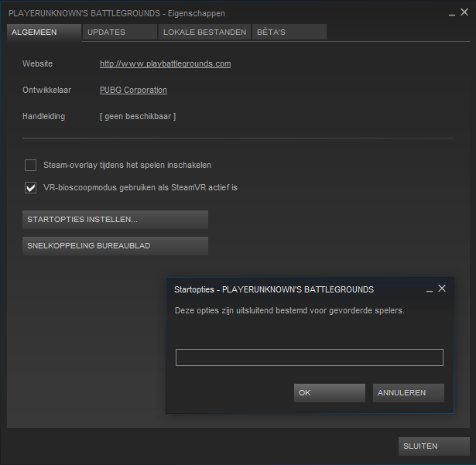Open the PUBG Corporation developer link

pos(133,91)
